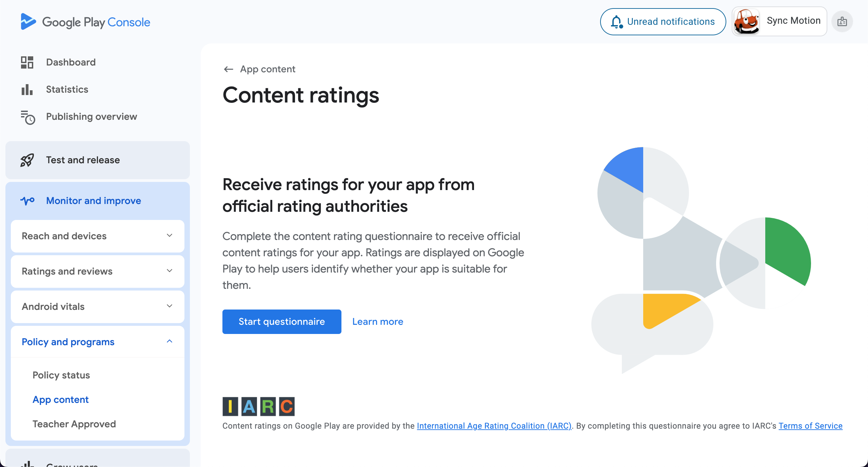This screenshot has height=467, width=868.
Task: Click the Statistics bar chart icon
Action: click(27, 90)
